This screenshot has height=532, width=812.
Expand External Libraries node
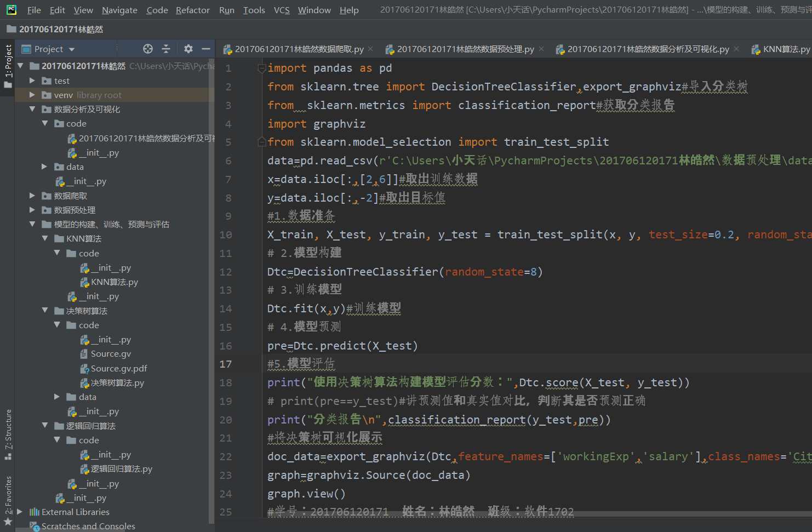pyautogui.click(x=20, y=512)
